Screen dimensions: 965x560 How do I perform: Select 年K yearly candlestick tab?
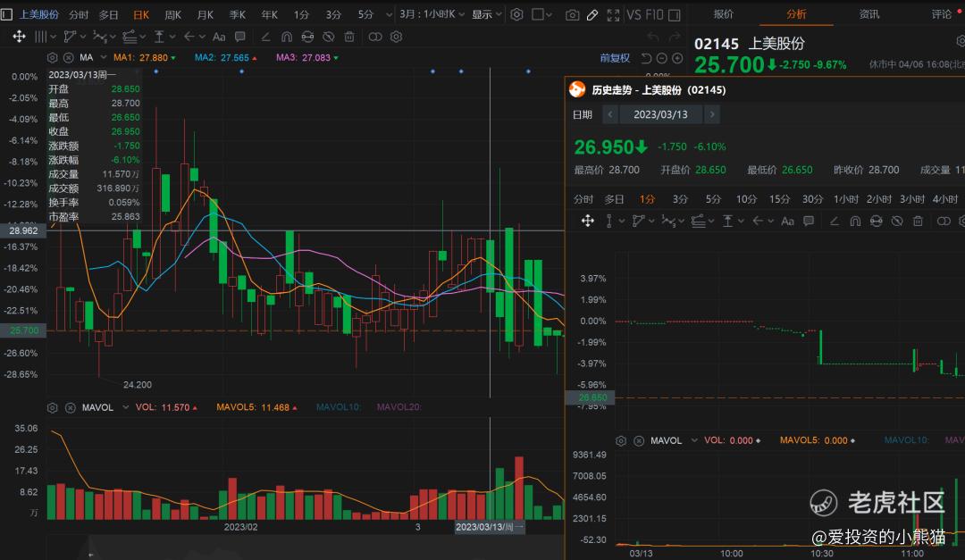tap(270, 14)
